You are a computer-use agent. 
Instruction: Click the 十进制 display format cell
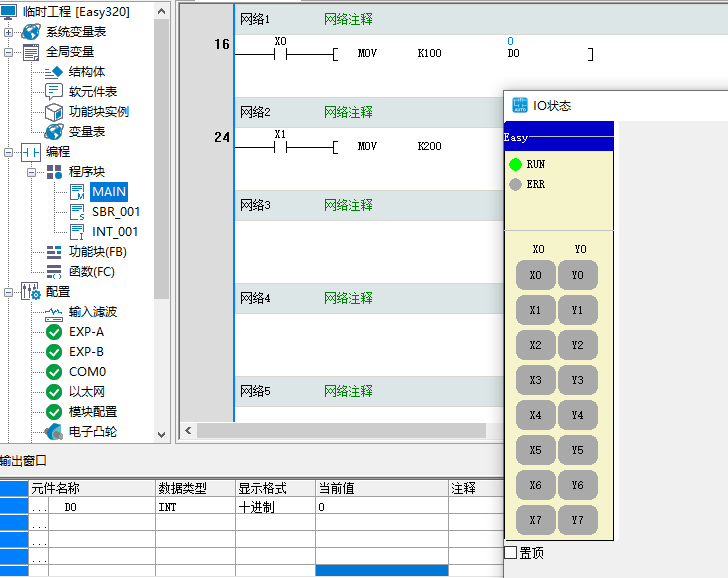coord(275,507)
